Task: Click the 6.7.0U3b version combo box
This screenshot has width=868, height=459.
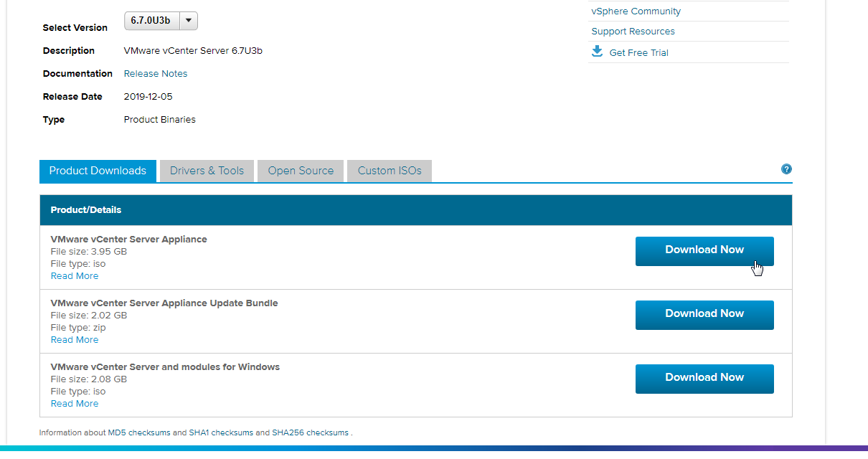Action: tap(151, 21)
